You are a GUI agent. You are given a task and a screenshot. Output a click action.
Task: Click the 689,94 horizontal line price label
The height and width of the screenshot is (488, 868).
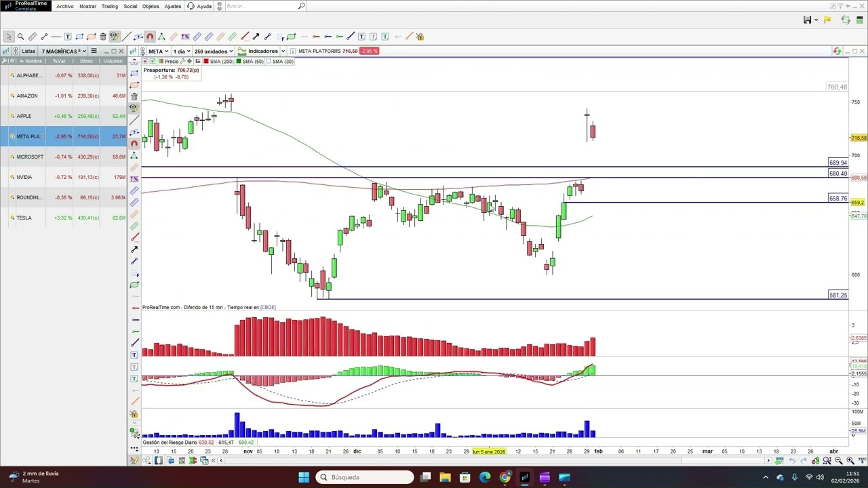point(838,163)
